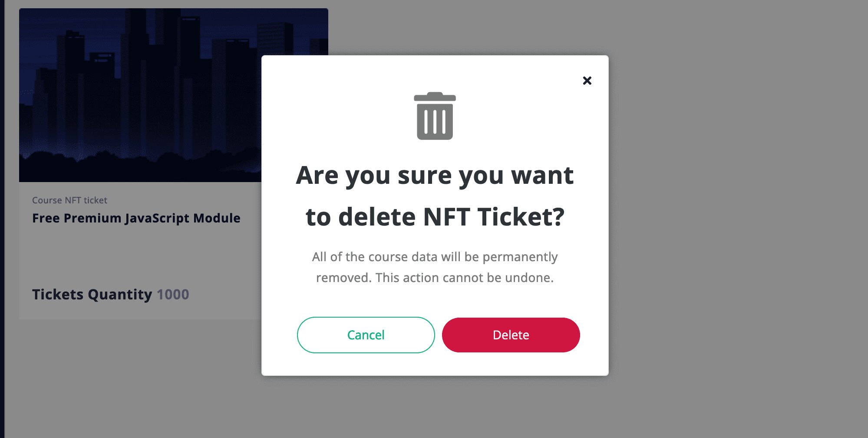The width and height of the screenshot is (868, 438).
Task: Click the Tickets Quantity label
Action: pyautogui.click(x=92, y=295)
